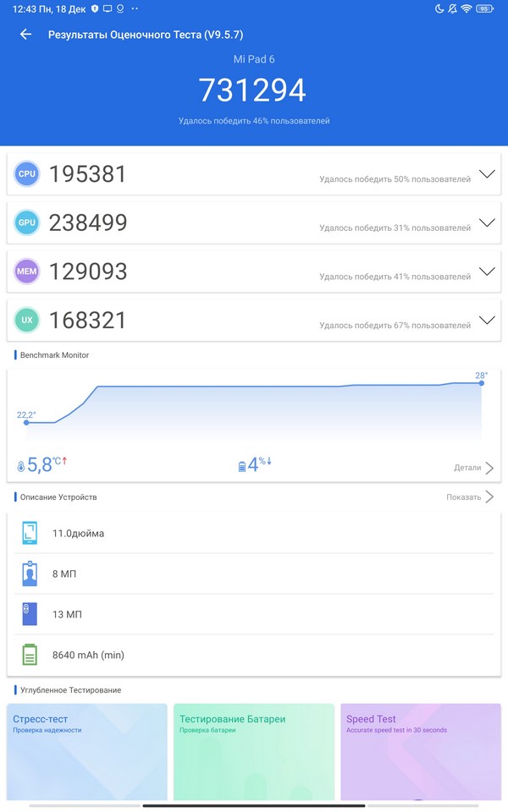Expand the MEM score details chevron
Screen dimensions: 508x812
486,272
